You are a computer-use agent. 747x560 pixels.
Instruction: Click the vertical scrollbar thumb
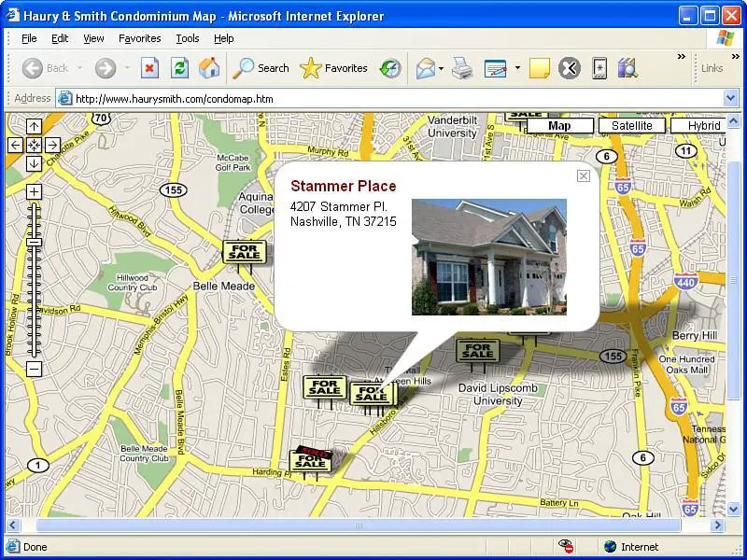pos(734,281)
